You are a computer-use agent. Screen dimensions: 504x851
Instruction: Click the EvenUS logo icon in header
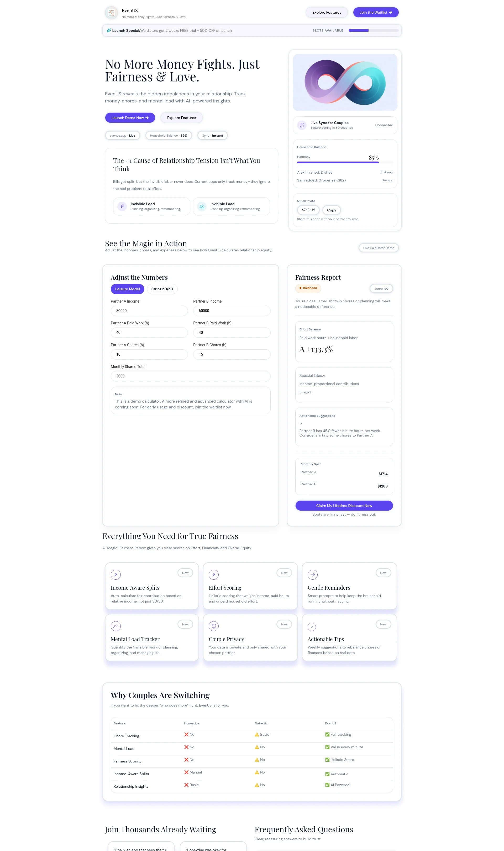click(111, 13)
